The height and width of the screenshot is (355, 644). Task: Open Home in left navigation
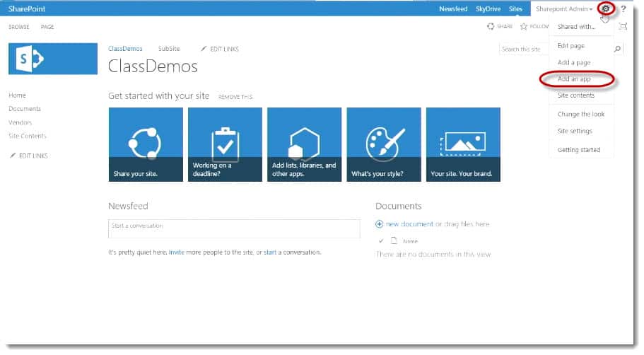pos(17,95)
